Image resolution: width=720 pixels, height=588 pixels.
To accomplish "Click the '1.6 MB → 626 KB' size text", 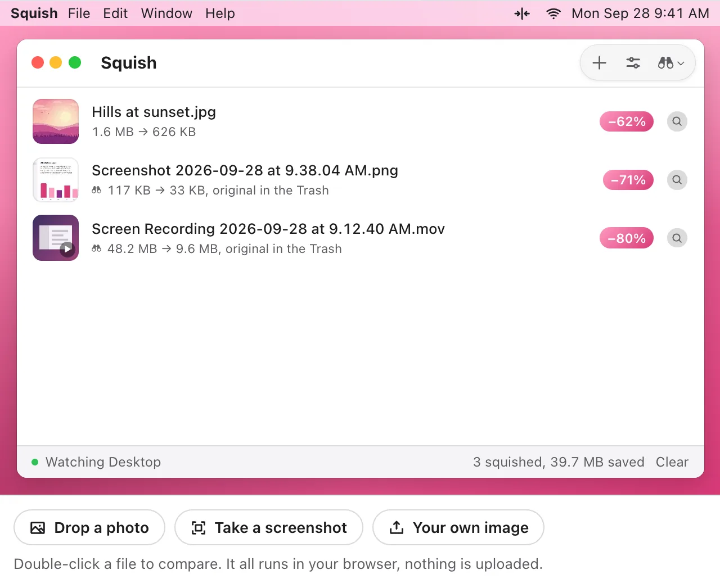I will (144, 132).
